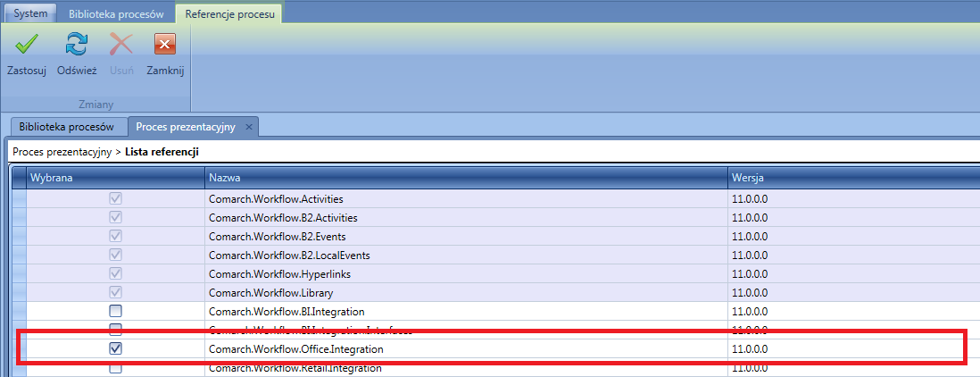Screen dimensions: 980x377
Task: Sort by the Wybrana column header
Action: point(116,178)
